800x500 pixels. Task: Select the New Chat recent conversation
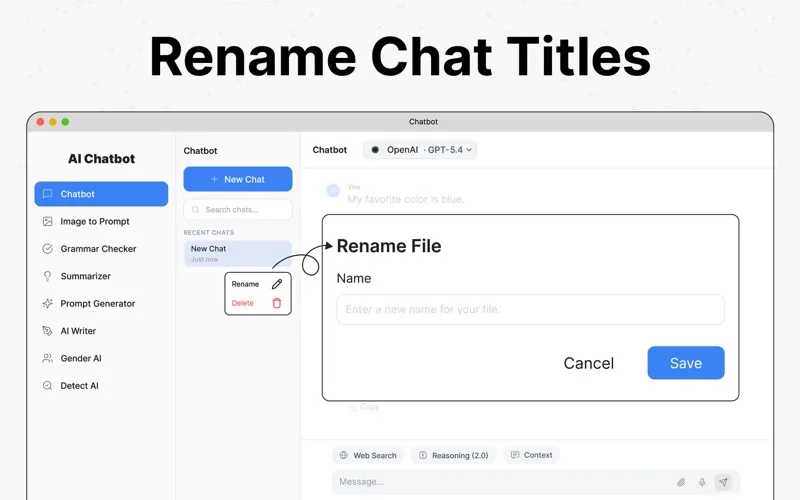tap(238, 254)
